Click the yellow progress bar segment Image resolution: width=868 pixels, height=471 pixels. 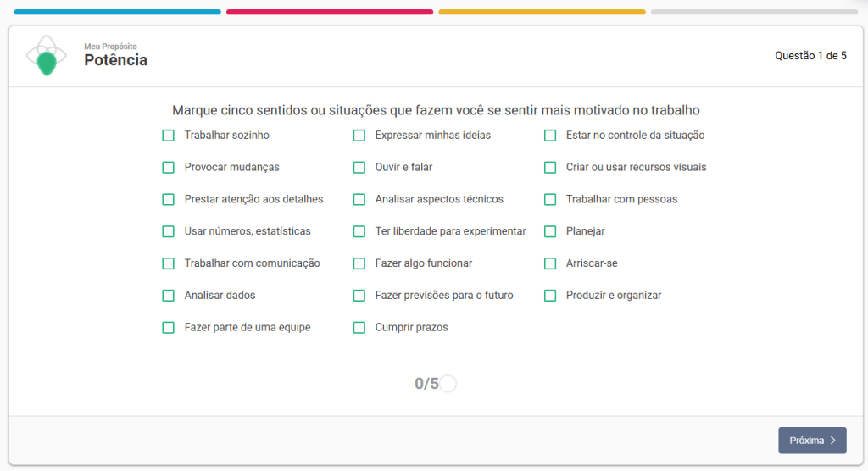[x=542, y=12]
